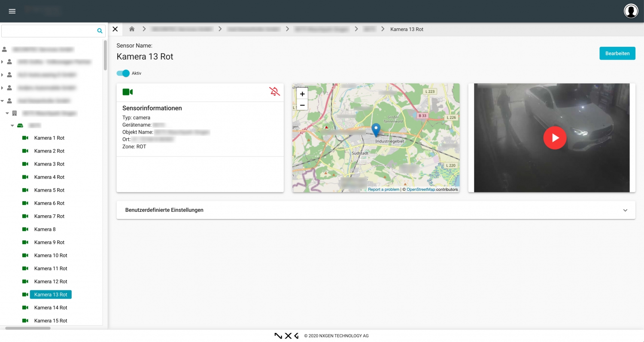Click the sidebar search input field

49,31
